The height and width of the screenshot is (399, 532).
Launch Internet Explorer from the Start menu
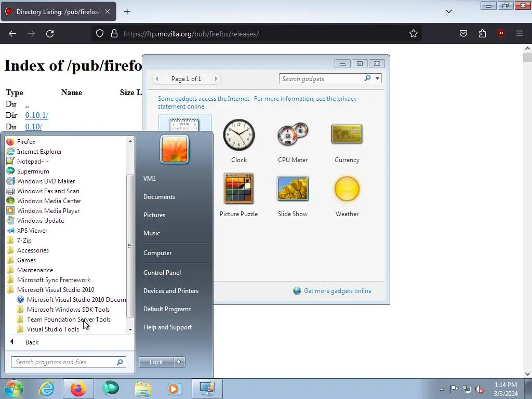coord(39,151)
